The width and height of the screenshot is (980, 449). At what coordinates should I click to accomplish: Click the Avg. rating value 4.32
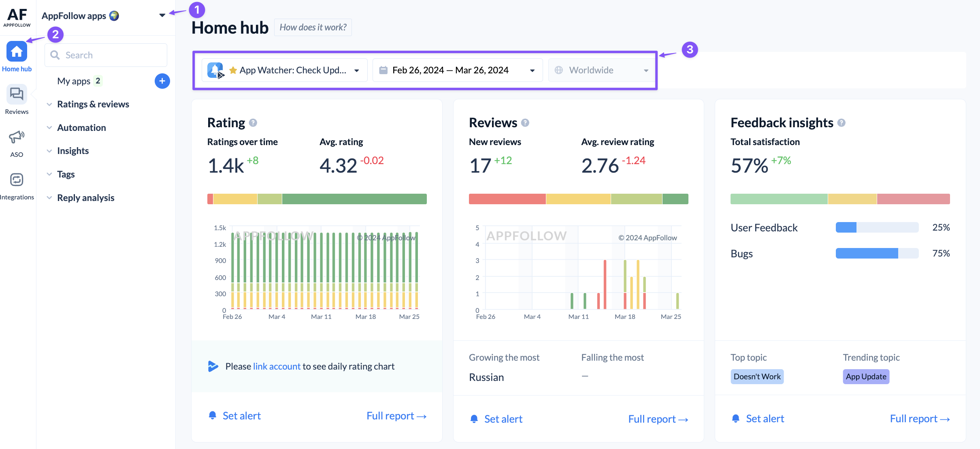click(x=338, y=165)
